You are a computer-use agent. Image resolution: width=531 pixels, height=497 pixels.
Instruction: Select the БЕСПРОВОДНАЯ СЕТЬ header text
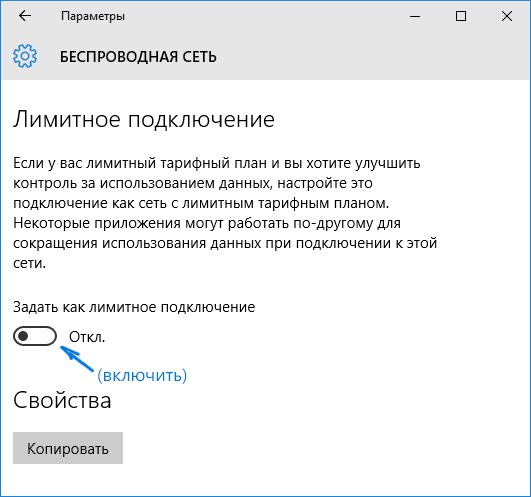click(x=138, y=57)
